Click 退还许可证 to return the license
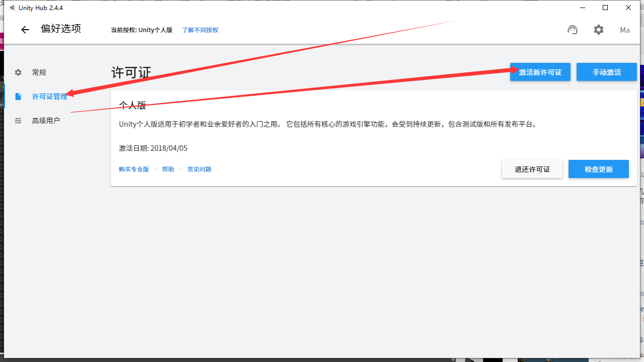 (x=532, y=169)
